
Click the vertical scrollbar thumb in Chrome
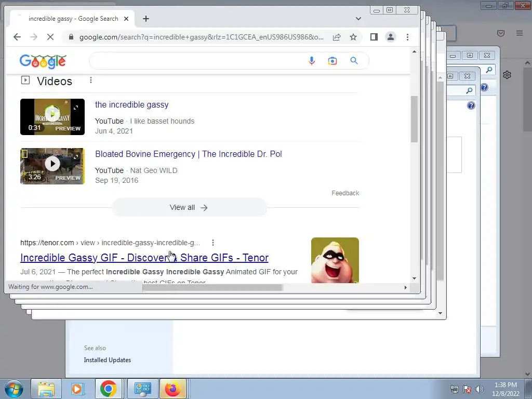coord(414,119)
